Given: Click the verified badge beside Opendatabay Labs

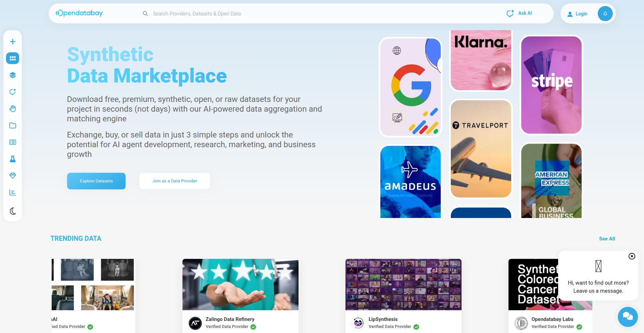Looking at the screenshot, I should point(579,327).
